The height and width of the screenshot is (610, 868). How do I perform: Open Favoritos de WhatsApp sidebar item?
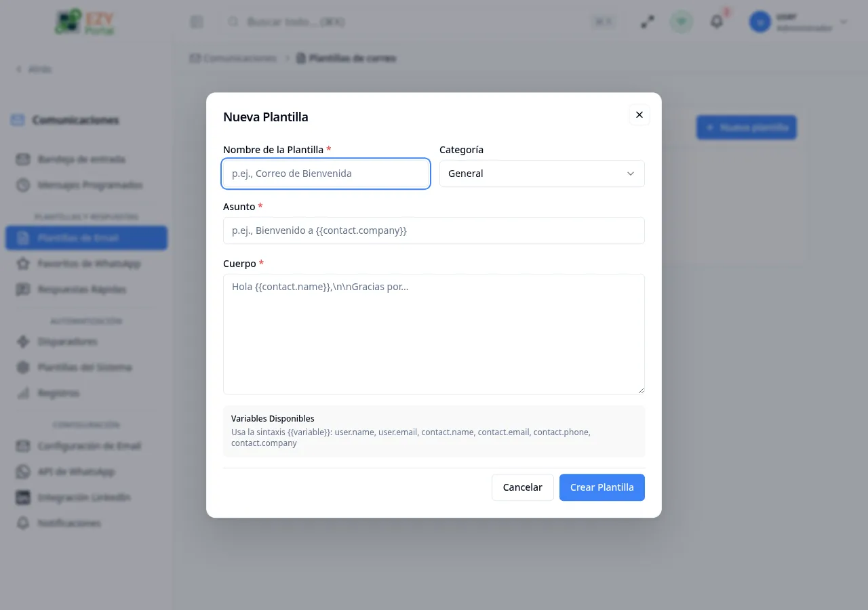pyautogui.click(x=86, y=264)
